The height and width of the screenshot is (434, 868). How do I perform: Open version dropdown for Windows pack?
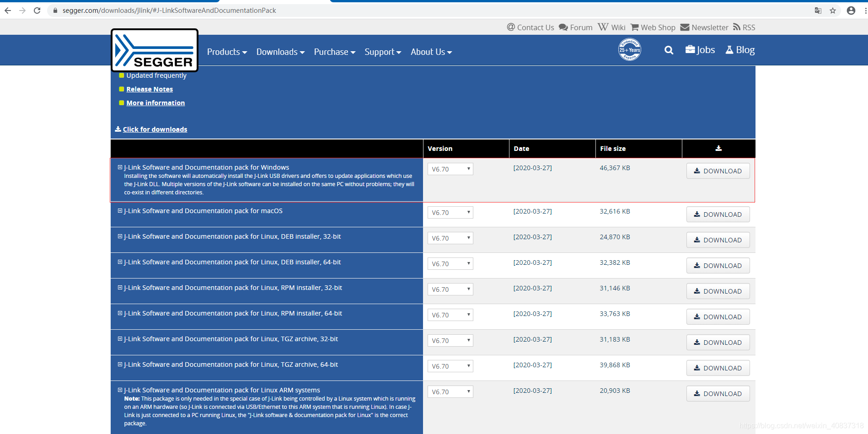click(450, 169)
